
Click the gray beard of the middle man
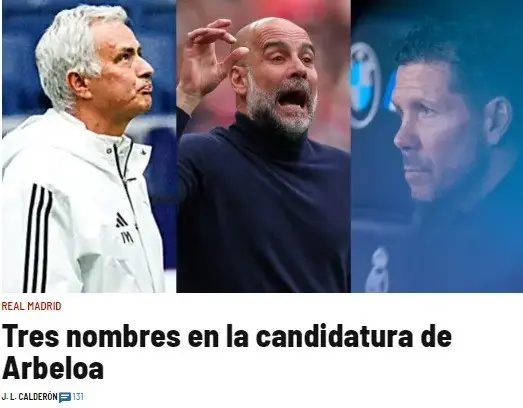coord(280,105)
